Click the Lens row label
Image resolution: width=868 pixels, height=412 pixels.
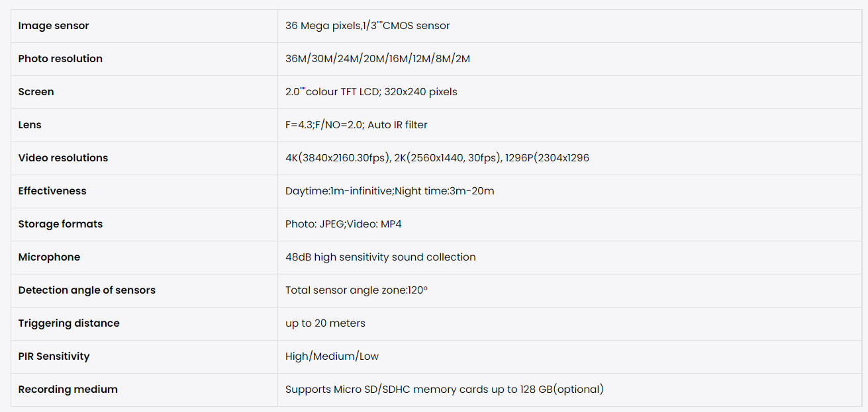pyautogui.click(x=30, y=125)
